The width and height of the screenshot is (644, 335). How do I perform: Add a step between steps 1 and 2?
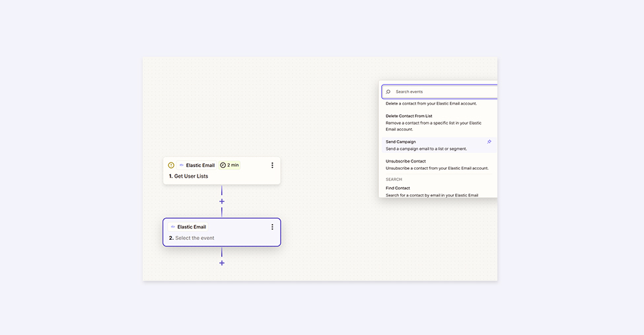[222, 202]
